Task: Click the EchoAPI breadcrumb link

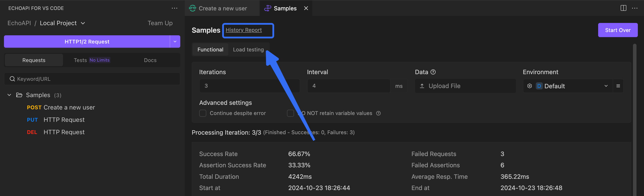Action: (19, 23)
